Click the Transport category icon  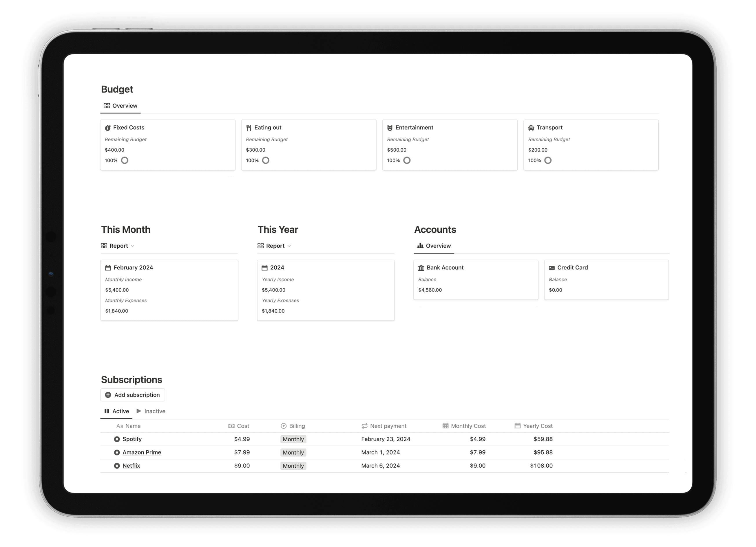pos(531,127)
